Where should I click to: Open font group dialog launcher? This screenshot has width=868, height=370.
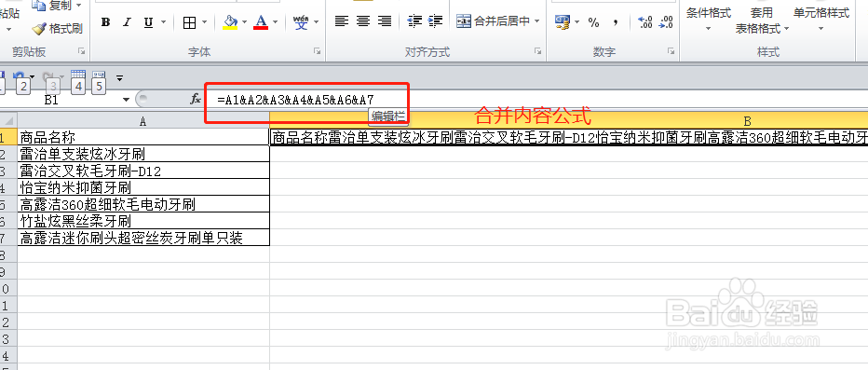click(318, 51)
